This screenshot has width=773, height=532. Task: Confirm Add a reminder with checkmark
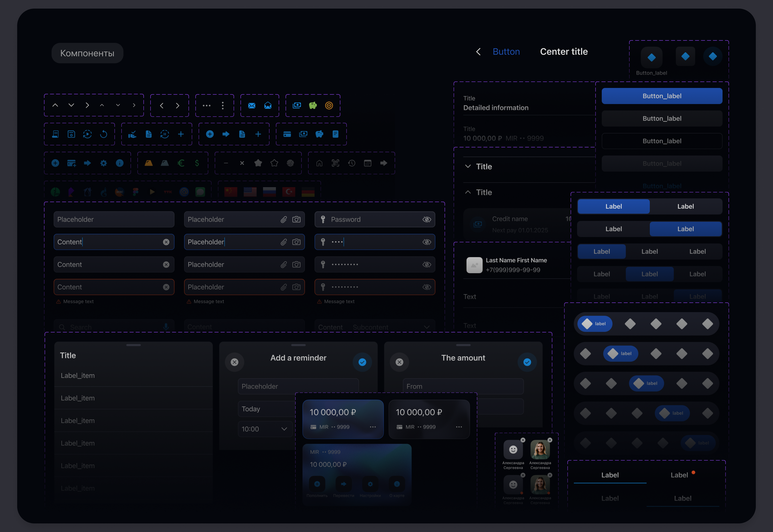tap(362, 362)
